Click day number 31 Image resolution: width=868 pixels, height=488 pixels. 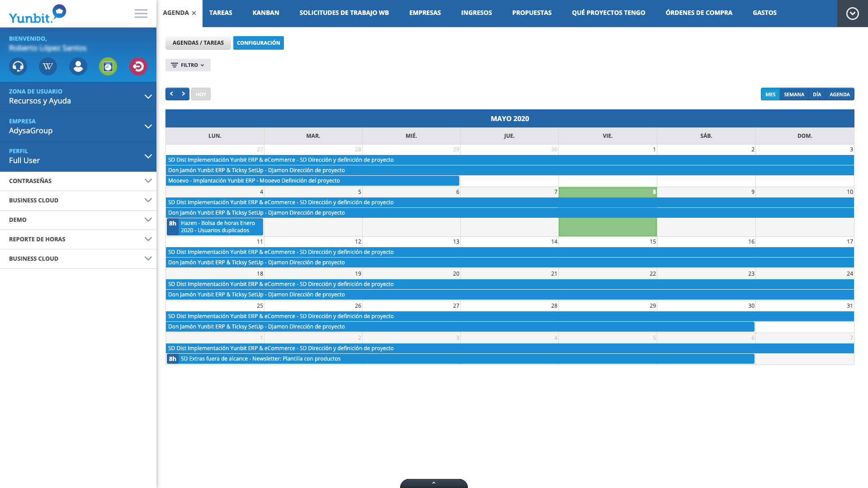pyautogui.click(x=849, y=306)
